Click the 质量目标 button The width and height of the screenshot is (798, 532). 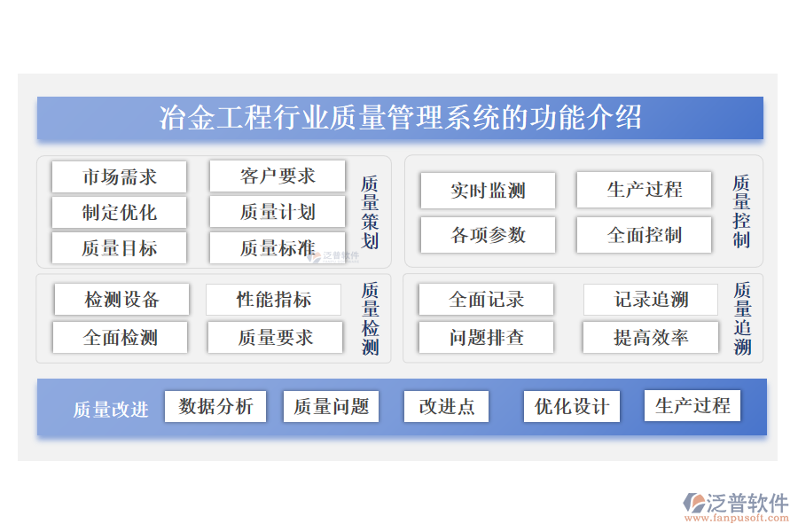(x=119, y=248)
